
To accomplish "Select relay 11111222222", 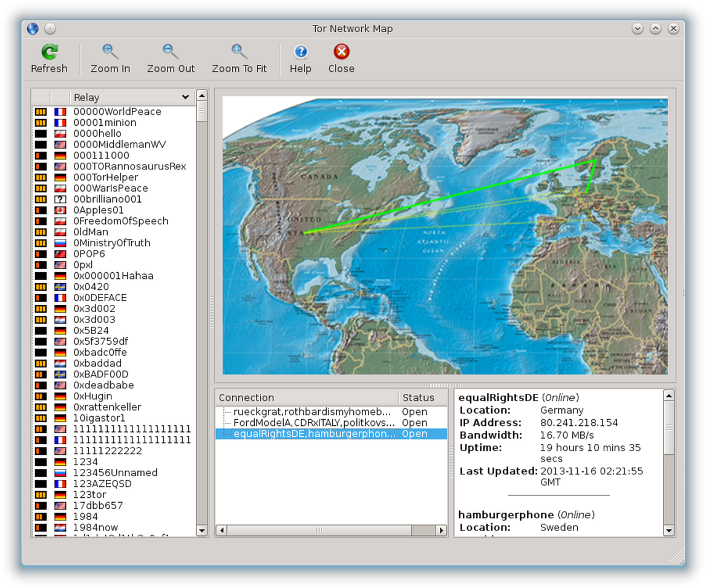I will pyautogui.click(x=108, y=451).
